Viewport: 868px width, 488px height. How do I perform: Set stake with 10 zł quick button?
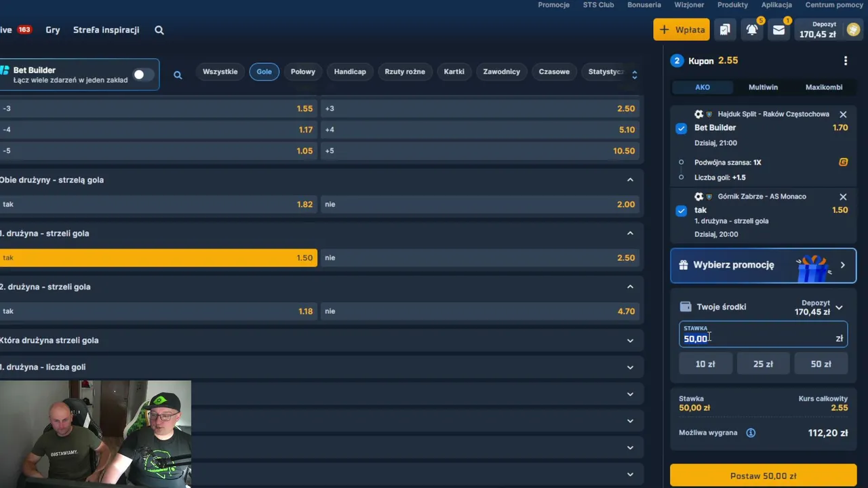(705, 364)
